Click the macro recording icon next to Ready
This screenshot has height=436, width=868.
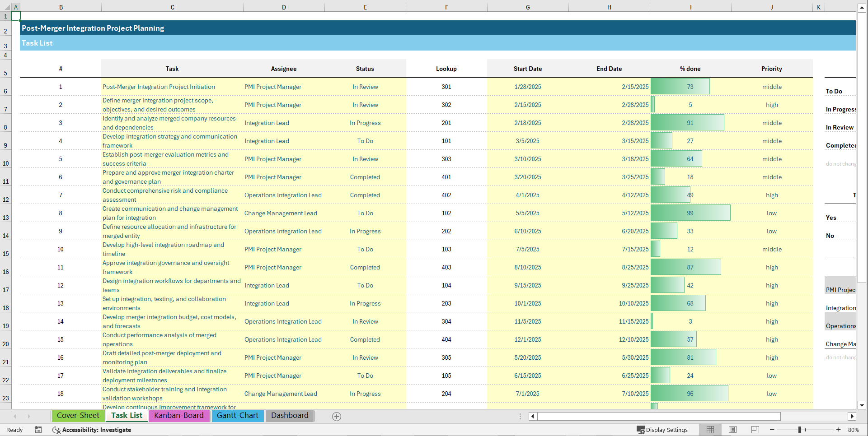click(x=38, y=430)
